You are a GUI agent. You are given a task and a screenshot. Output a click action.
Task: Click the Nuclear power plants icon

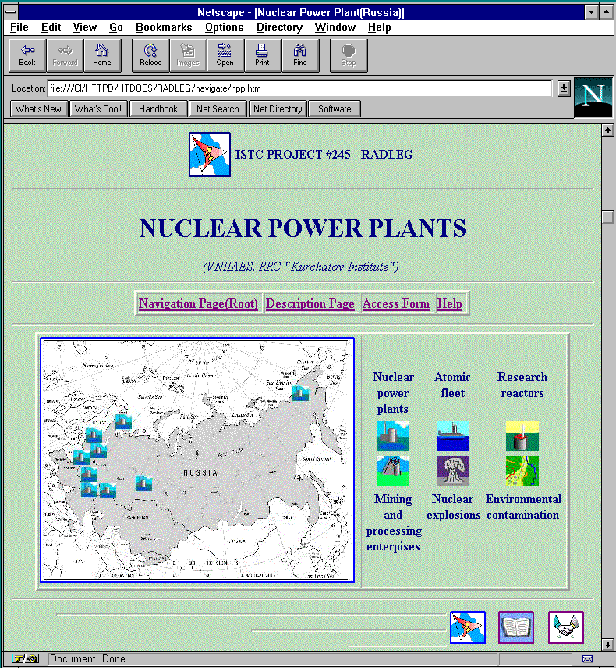point(392,436)
